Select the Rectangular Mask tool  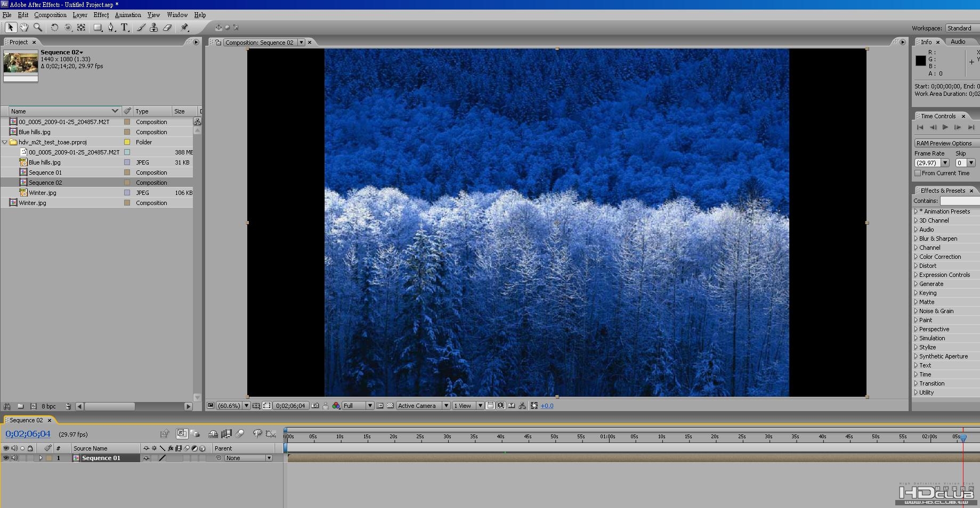pos(98,28)
